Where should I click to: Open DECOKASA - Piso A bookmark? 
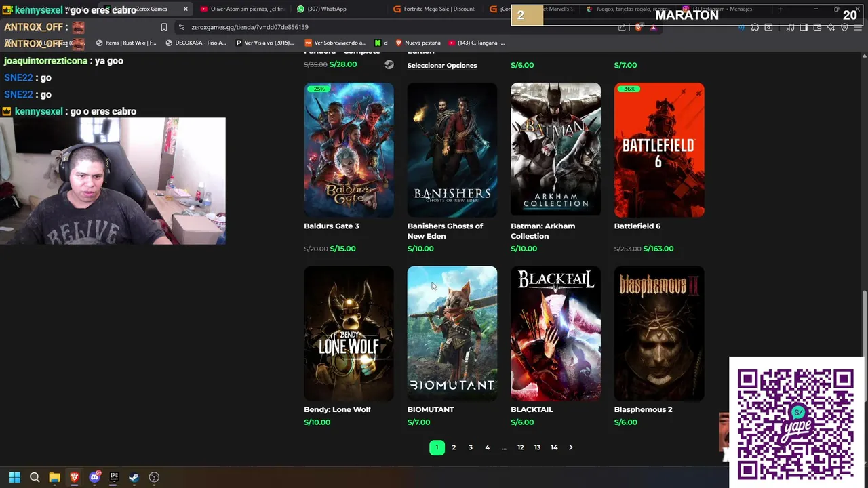(196, 43)
